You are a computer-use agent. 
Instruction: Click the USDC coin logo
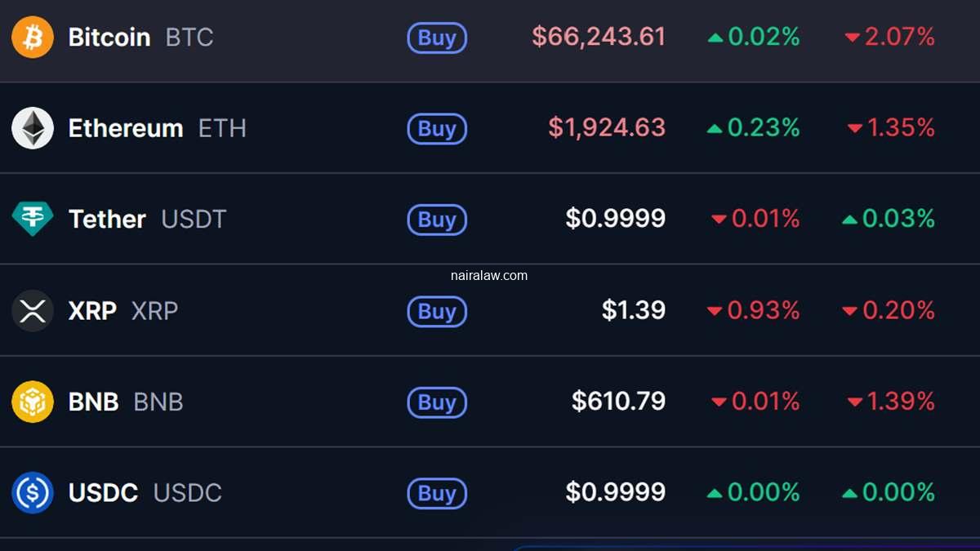[x=33, y=493]
